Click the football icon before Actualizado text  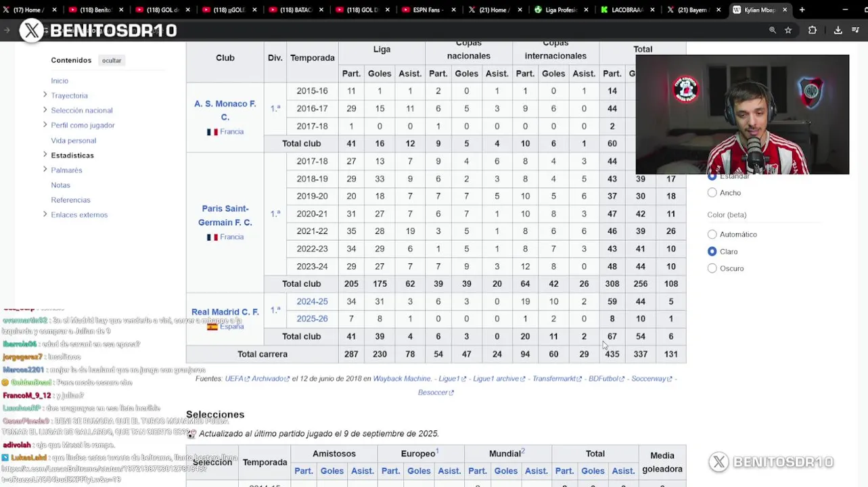tap(191, 434)
